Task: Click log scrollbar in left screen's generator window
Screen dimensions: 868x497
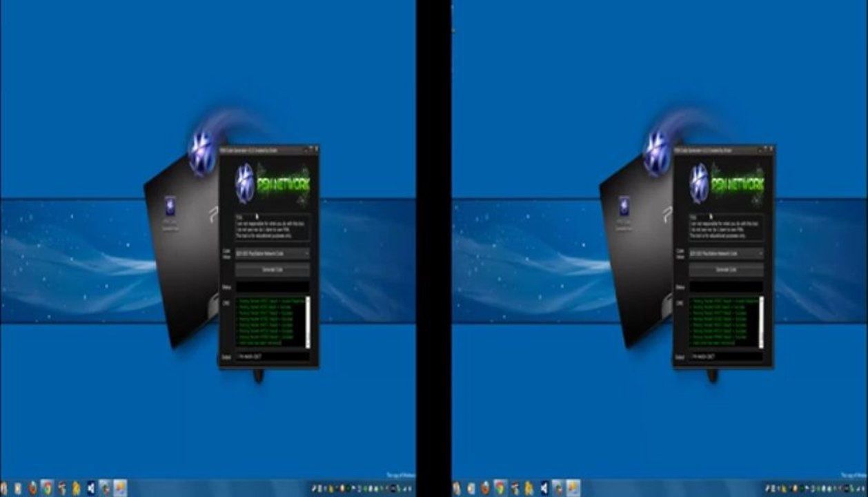Action: [308, 322]
